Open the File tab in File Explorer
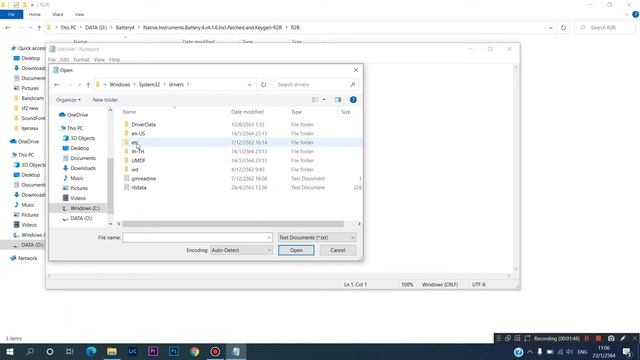Viewport: 640px width, 360px height. [x=11, y=14]
